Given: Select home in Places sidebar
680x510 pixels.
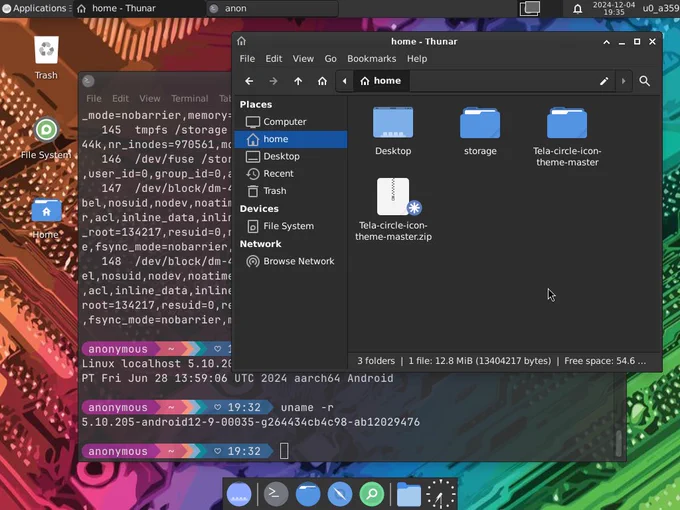Looking at the screenshot, I should coord(291,139).
